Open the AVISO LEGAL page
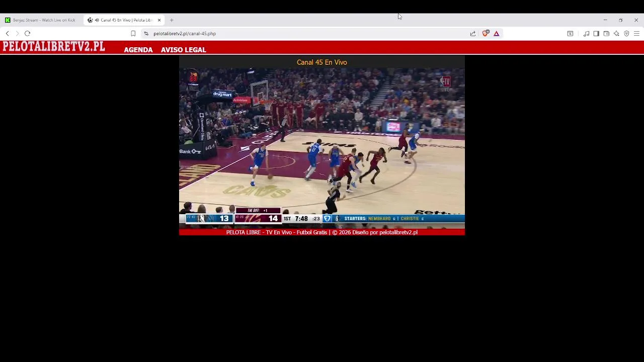The width and height of the screenshot is (644, 362). click(184, 50)
